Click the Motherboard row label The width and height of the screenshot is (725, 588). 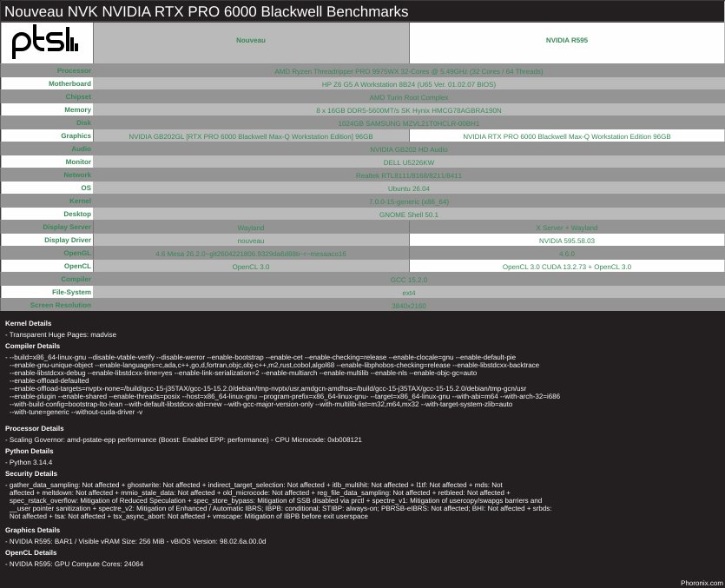[69, 83]
